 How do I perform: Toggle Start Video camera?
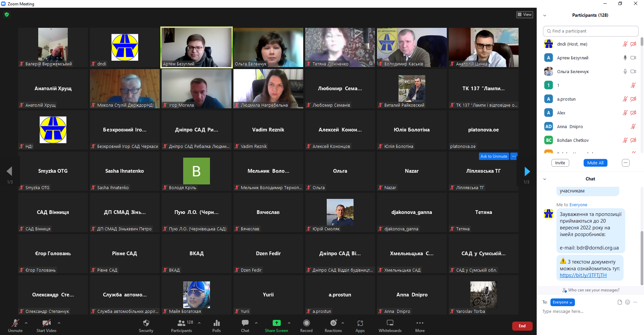point(46,323)
